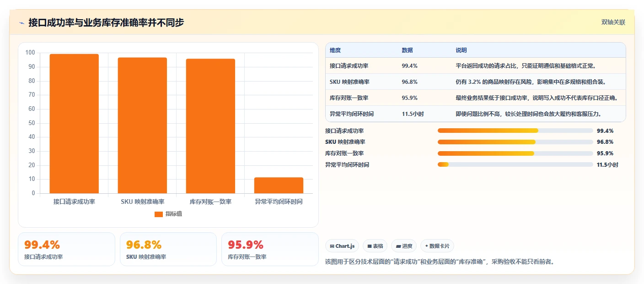Click the SKU 映射准确率 bar in the chart
The width and height of the screenshot is (644, 284).
[x=142, y=126]
